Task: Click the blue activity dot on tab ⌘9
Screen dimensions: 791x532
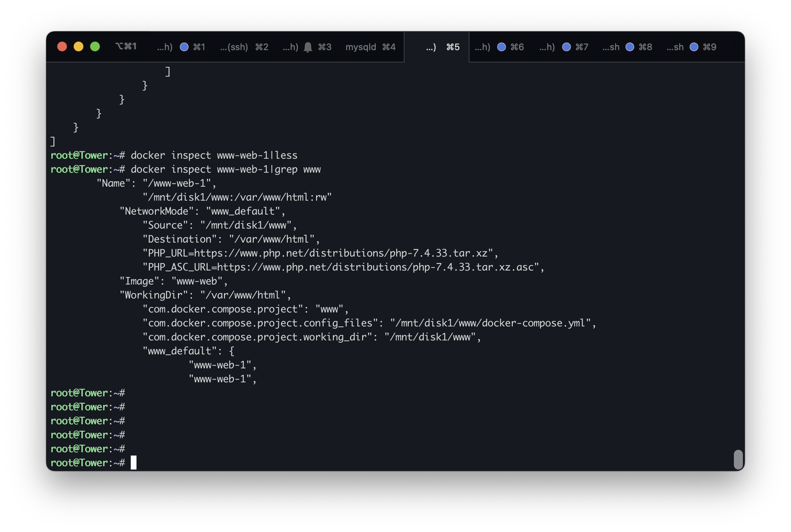Action: click(x=694, y=47)
